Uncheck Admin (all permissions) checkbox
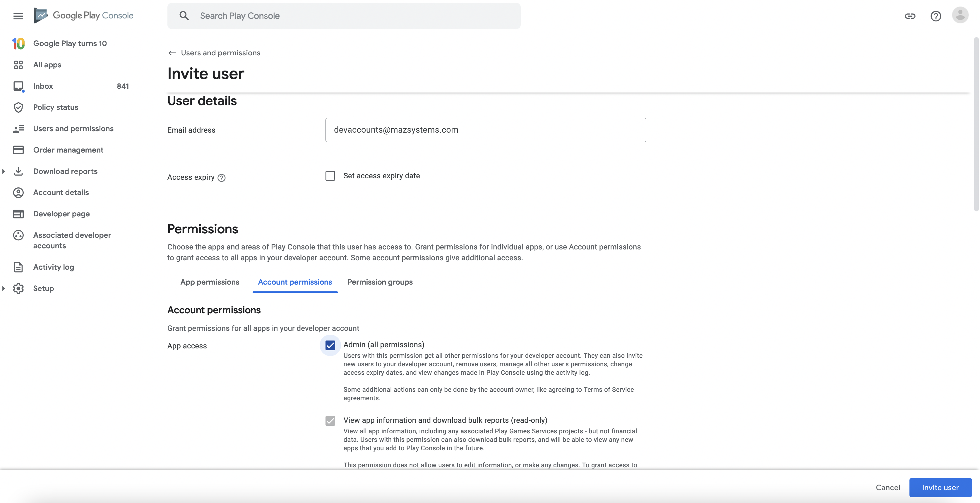 pos(330,345)
